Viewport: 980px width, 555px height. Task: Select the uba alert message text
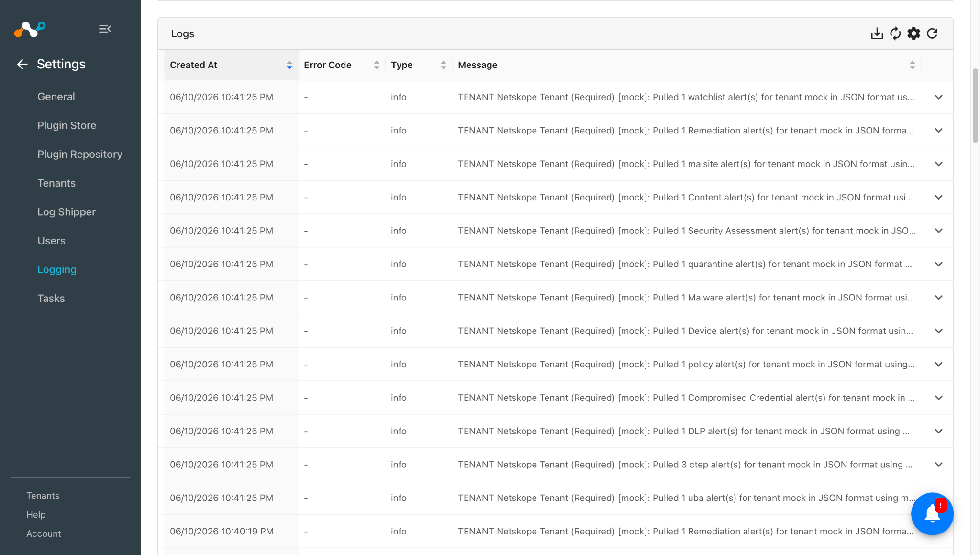point(687,498)
